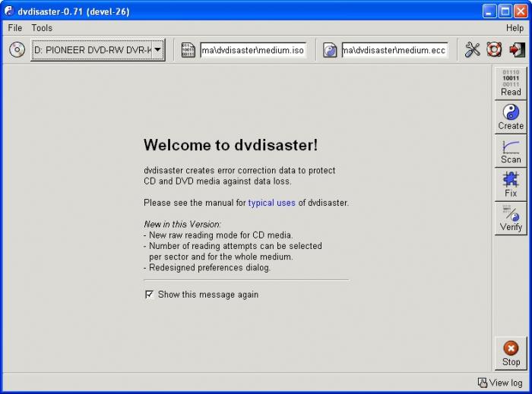Click the Welcome to dvdisaster! heading
The width and height of the screenshot is (532, 394).
pyautogui.click(x=231, y=145)
